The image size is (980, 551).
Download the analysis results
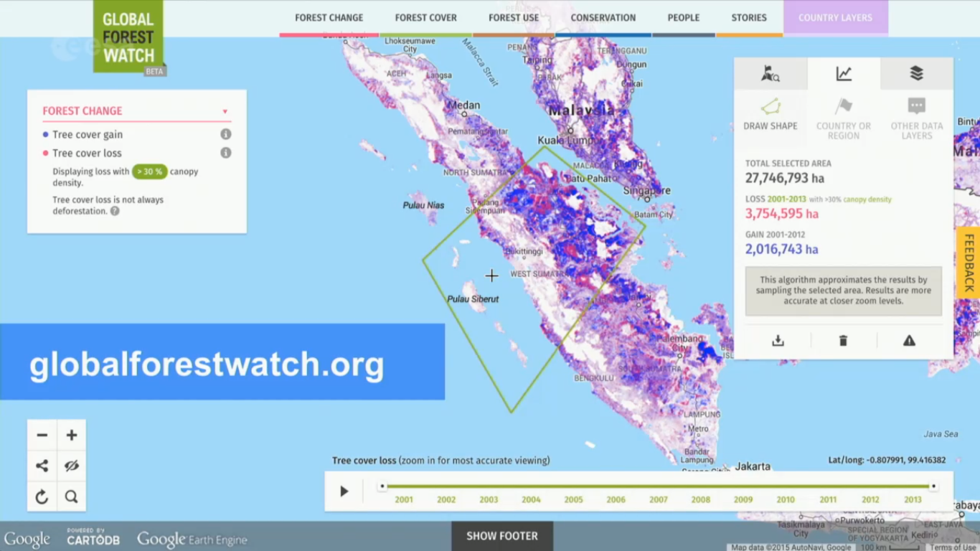(778, 341)
